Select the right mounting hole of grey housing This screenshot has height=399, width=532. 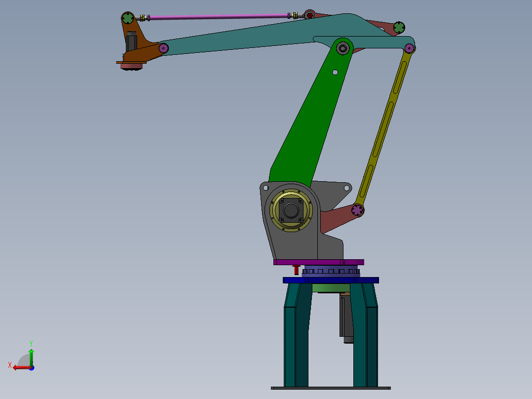[347, 188]
